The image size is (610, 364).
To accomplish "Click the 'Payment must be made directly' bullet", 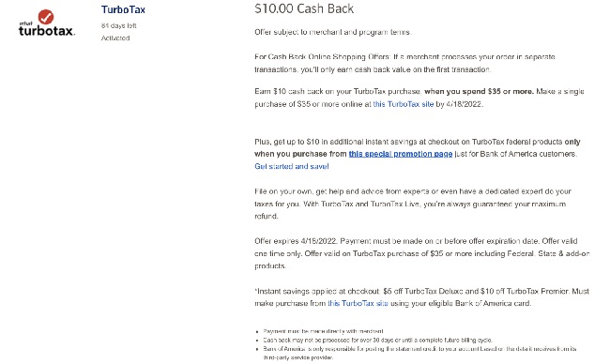I will (323, 331).
